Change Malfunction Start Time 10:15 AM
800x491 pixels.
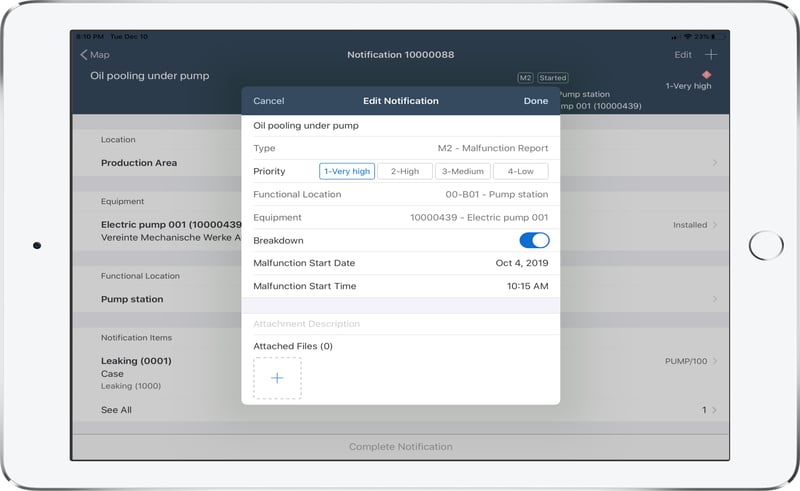point(401,286)
